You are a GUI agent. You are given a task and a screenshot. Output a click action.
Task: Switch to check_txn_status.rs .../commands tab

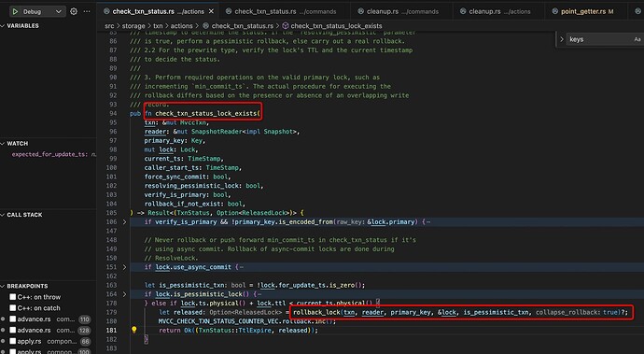coord(281,11)
